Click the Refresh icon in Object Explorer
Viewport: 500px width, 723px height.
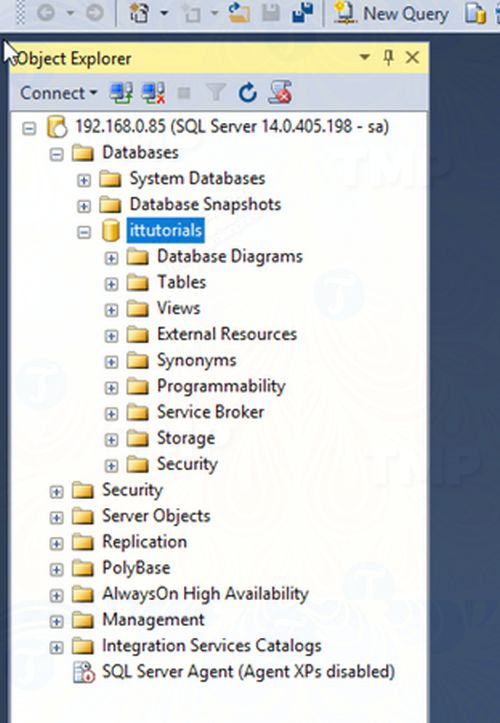coord(248,93)
